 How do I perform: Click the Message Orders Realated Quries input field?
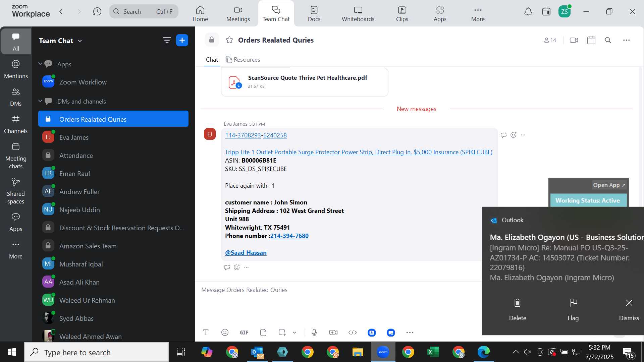coord(339,290)
